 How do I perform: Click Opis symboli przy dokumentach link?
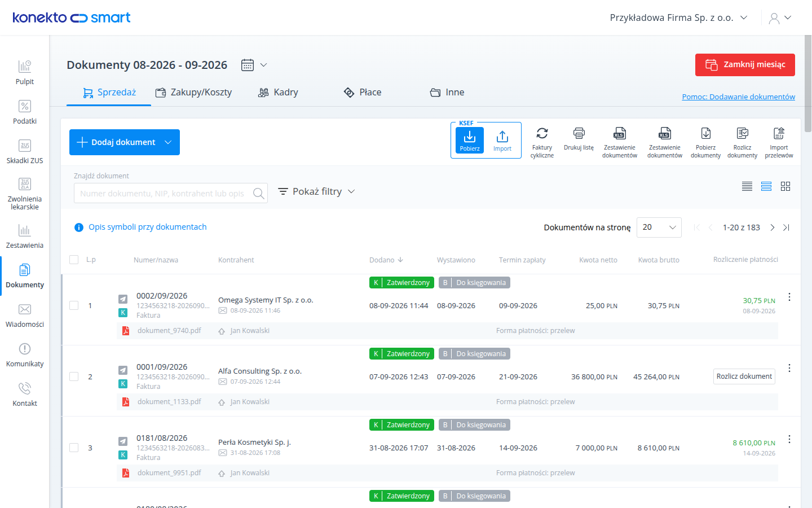(x=147, y=227)
